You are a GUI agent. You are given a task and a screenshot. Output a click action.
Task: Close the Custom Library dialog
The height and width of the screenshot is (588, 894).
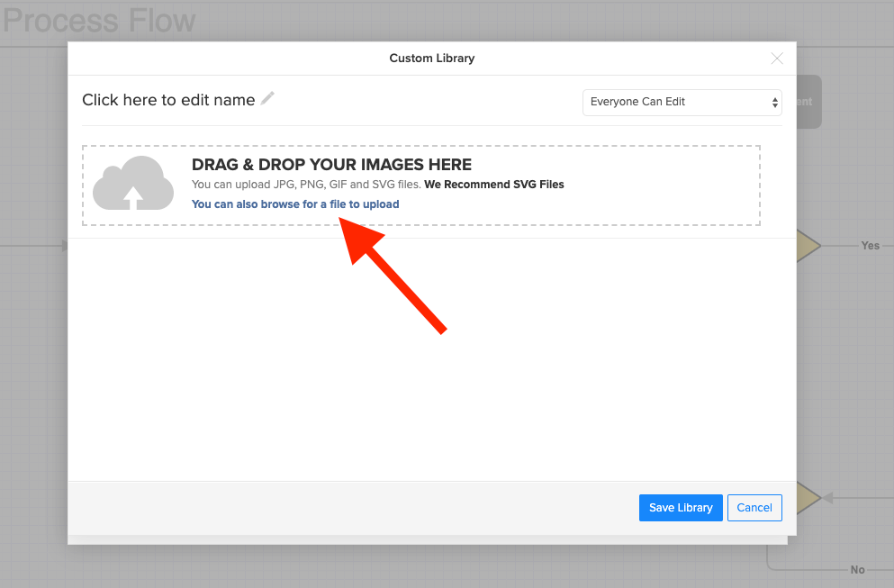click(777, 59)
